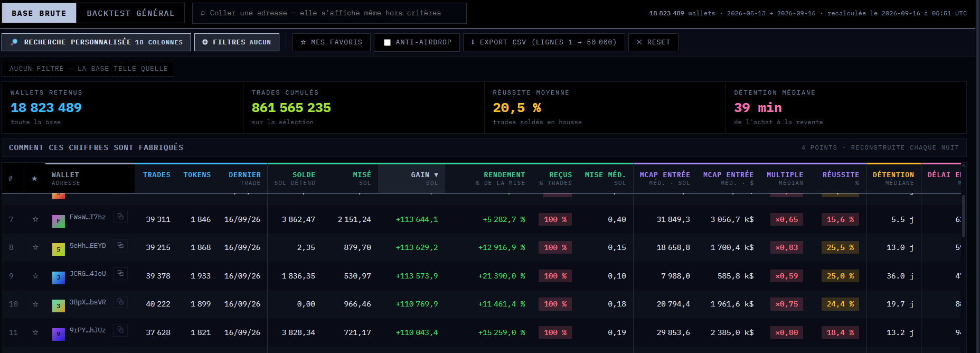This screenshot has width=980, height=353.
Task: Click the table's vertical scrollbar thumb
Action: (x=964, y=216)
